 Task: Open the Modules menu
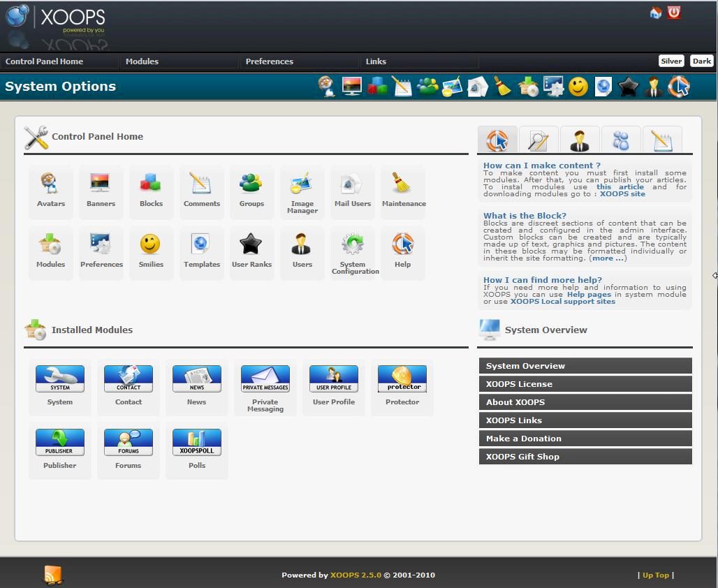pyautogui.click(x=142, y=61)
